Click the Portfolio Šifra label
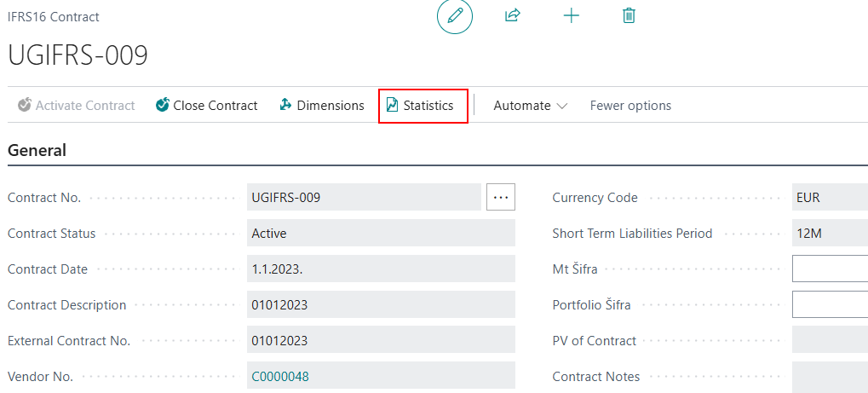The height and width of the screenshot is (393, 868). (592, 305)
